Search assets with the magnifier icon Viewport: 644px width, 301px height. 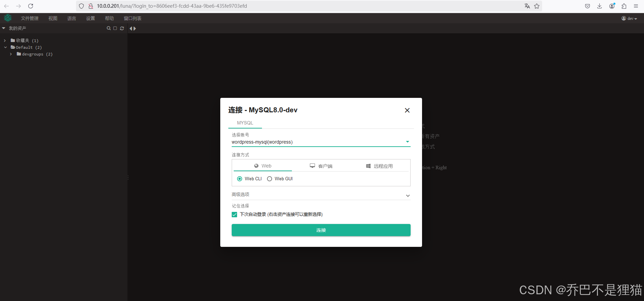[109, 28]
